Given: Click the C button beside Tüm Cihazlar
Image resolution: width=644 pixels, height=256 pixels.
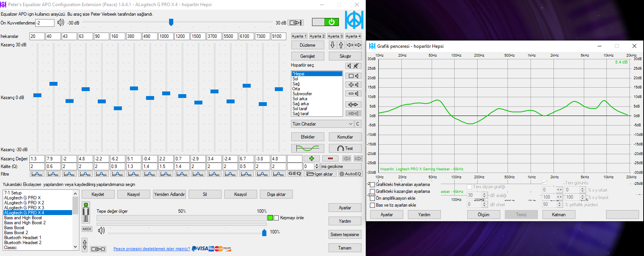Looking at the screenshot, I should point(358,124).
